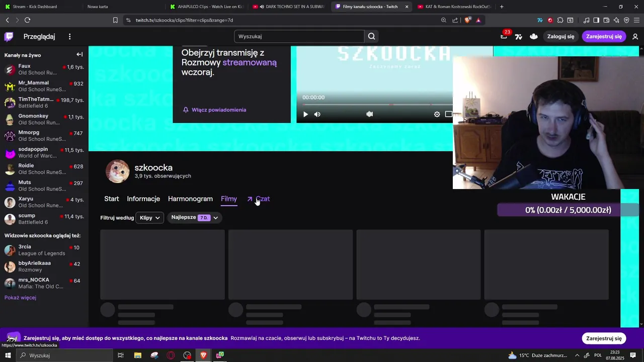
Task: Switch to the Informacje tab
Action: (x=143, y=199)
